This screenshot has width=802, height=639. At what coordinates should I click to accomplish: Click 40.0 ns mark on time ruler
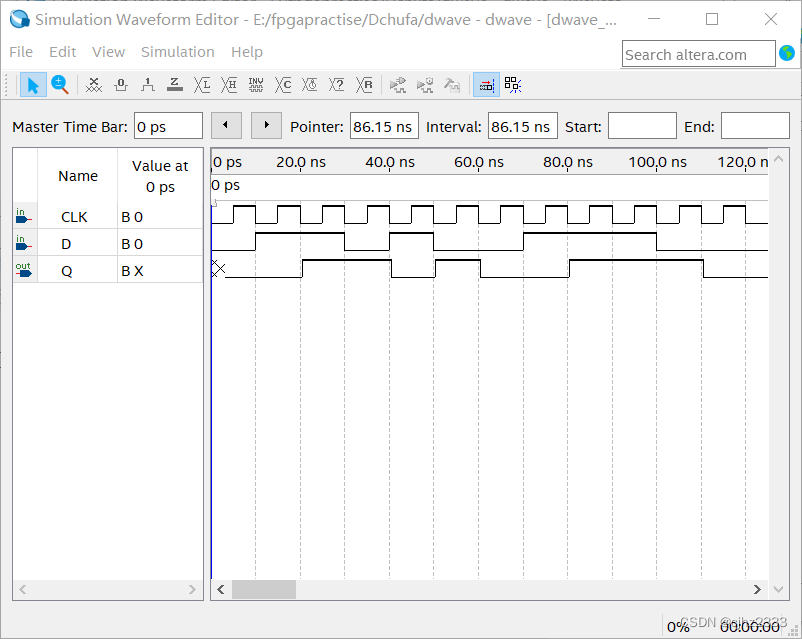pyautogui.click(x=390, y=162)
